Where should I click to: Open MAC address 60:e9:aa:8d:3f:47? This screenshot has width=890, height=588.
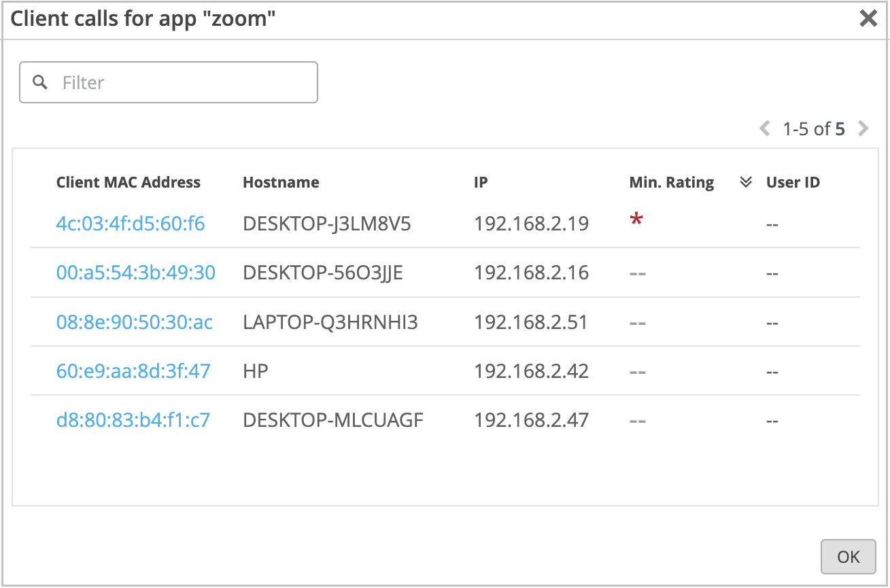133,370
